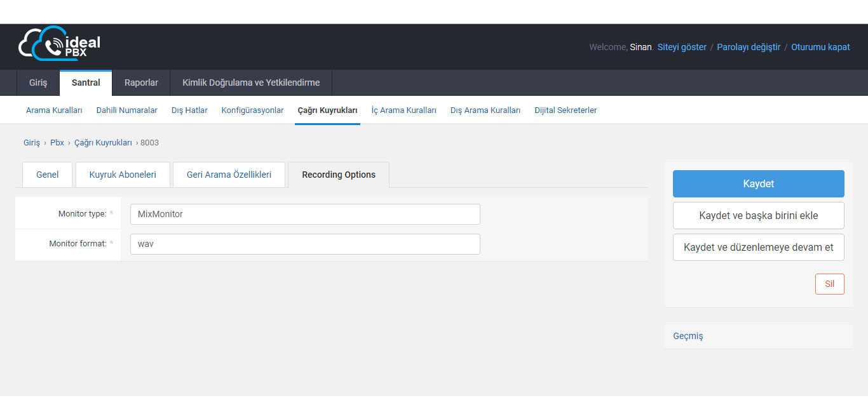Viewport: 868px width, 419px height.
Task: Click Kaydet ve düzenlemeye devam et
Action: [x=758, y=248]
